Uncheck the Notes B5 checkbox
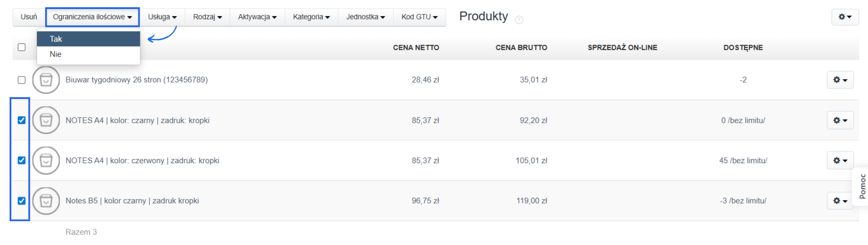Viewport: 868px width, 245px height. click(22, 201)
